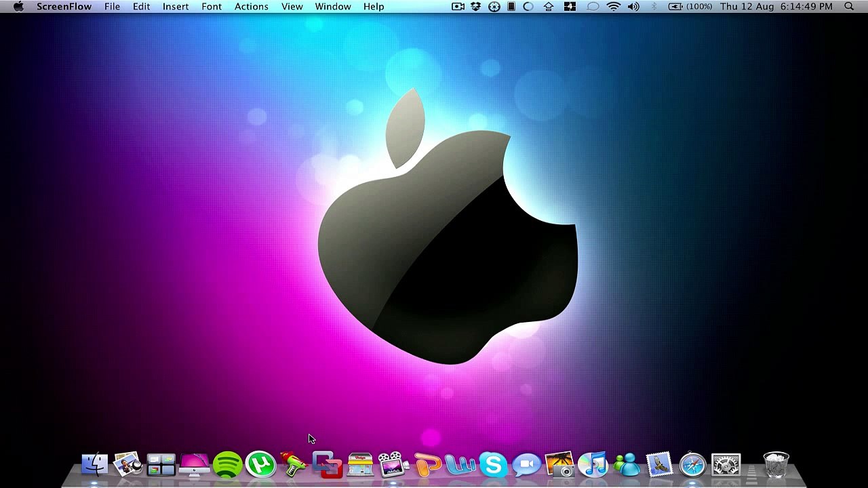Open the ray gun app in Dock
868x488 pixels.
[x=294, y=465]
